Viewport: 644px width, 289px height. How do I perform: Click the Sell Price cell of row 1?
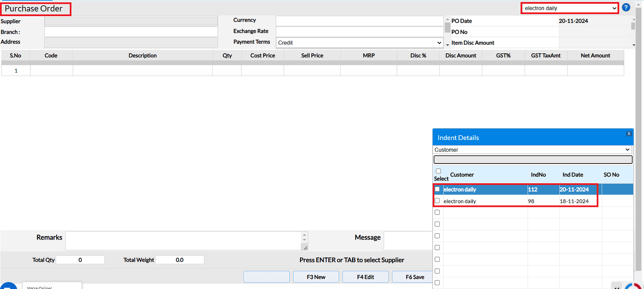312,71
